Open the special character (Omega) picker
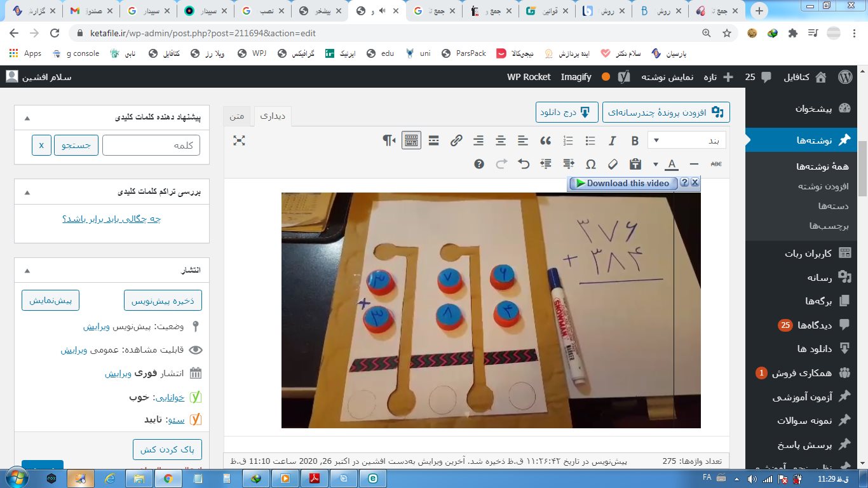 pos(590,164)
